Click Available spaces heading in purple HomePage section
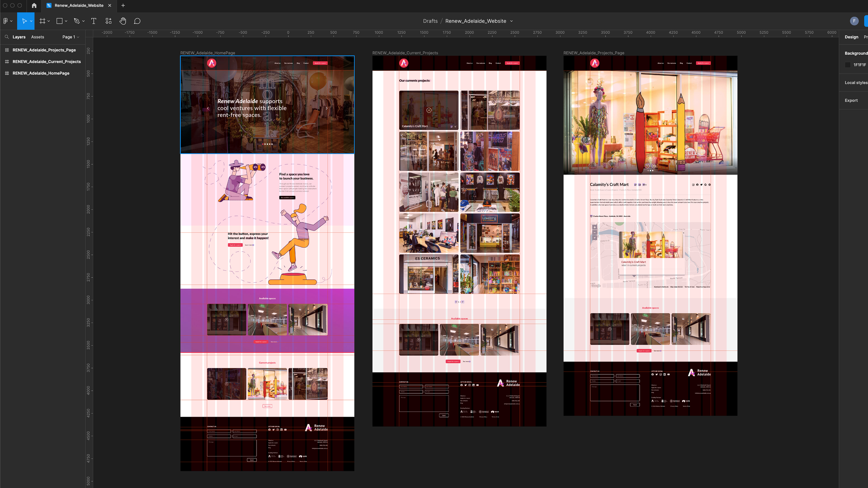The width and height of the screenshot is (868, 488). (x=267, y=298)
